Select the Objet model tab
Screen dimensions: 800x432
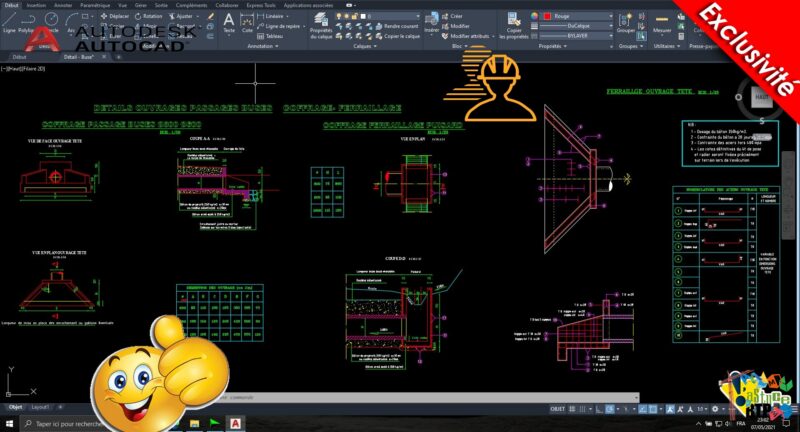point(15,407)
